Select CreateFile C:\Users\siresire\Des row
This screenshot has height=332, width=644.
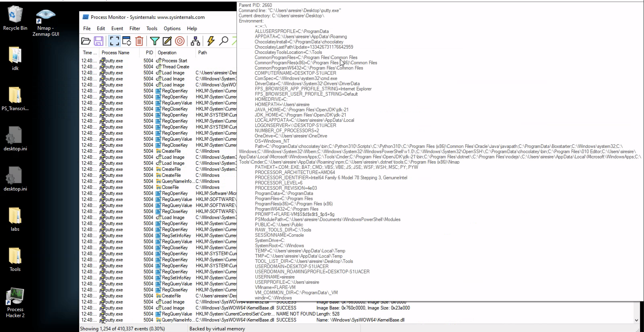pos(158,296)
